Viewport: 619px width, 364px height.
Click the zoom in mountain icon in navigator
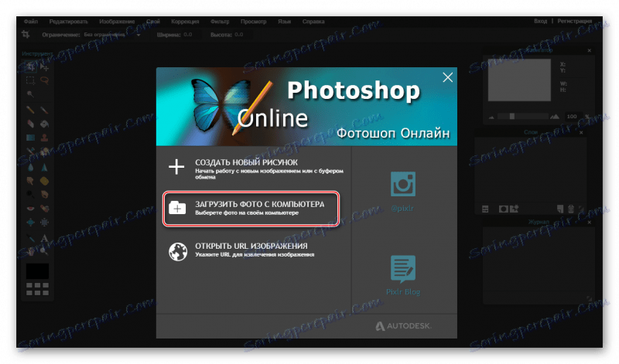click(555, 117)
